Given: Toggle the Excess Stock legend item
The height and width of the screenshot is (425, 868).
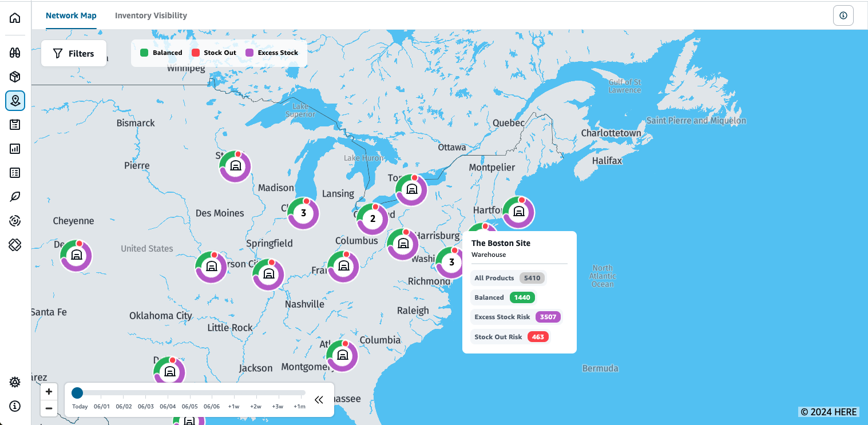Looking at the screenshot, I should click(x=272, y=53).
